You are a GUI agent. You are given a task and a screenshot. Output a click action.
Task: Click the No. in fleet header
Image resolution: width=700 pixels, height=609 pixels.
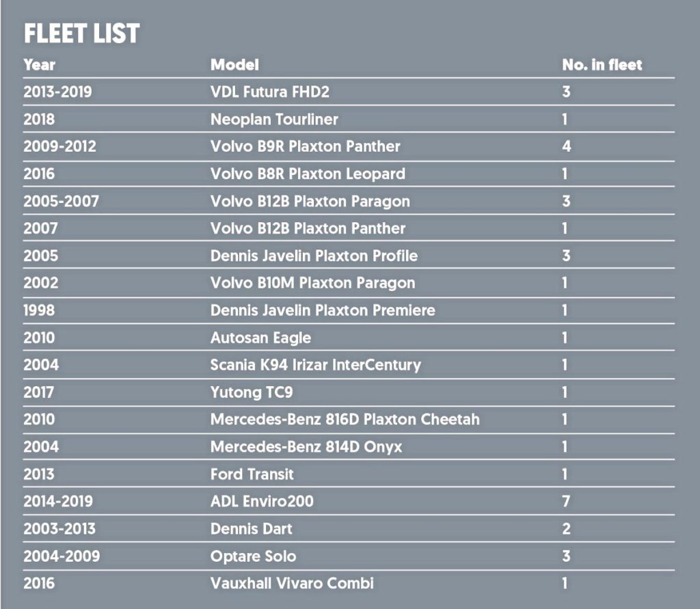[602, 65]
